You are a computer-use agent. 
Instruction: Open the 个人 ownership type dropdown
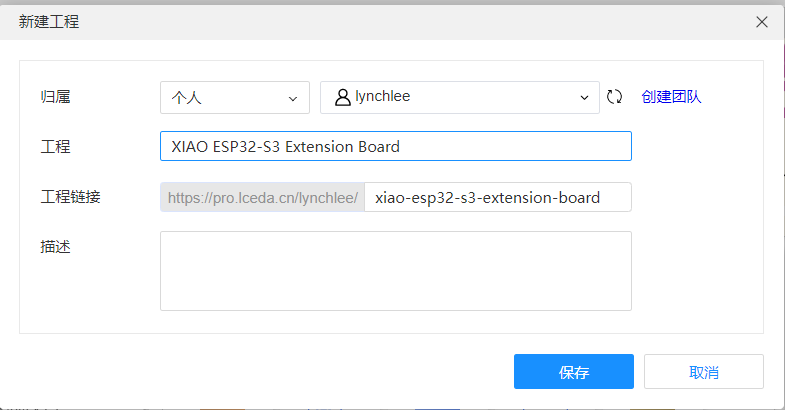[235, 97]
